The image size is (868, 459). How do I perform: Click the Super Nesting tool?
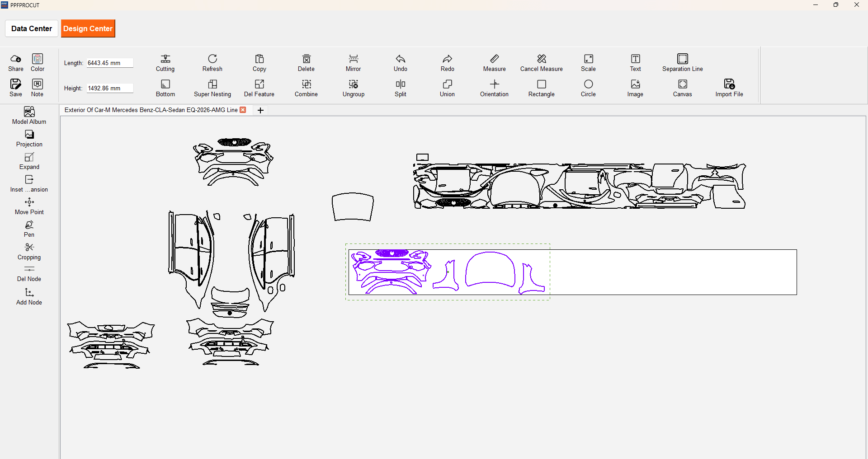coord(212,84)
